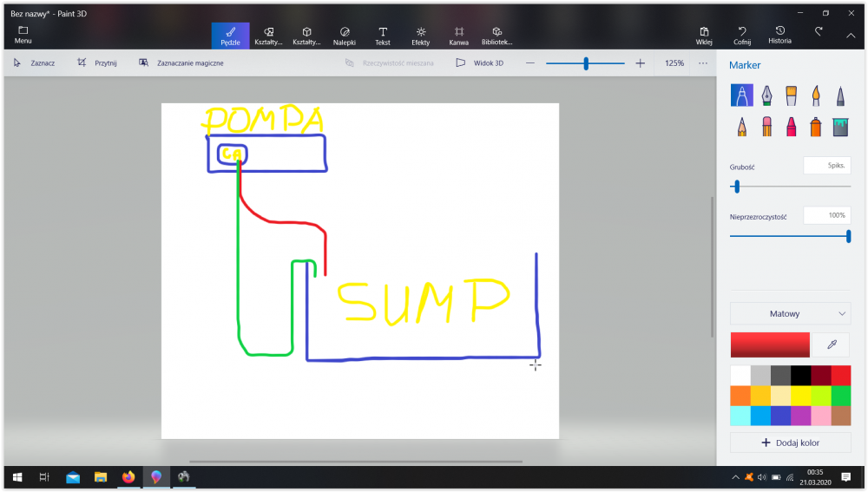The image size is (868, 492).
Task: Pick the Eraser tool
Action: (767, 128)
